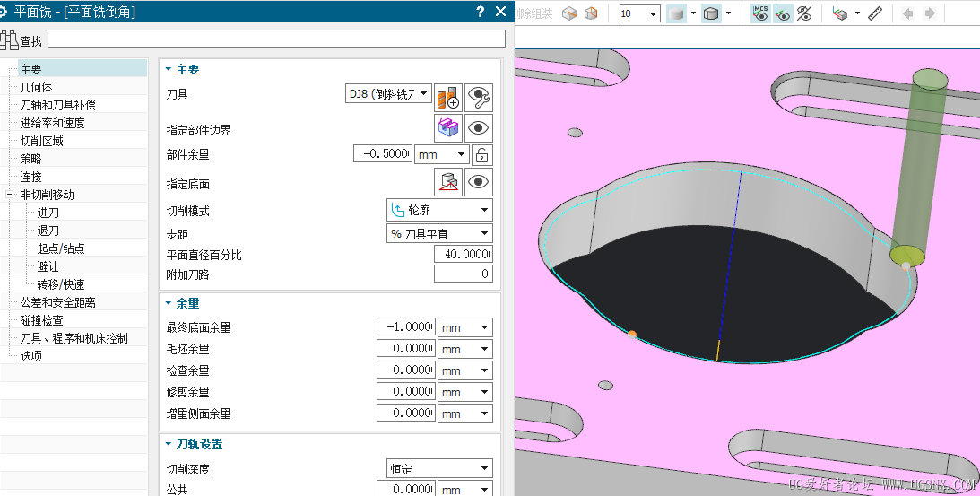Click the help question mark icon
The width and height of the screenshot is (980, 496).
click(x=480, y=12)
